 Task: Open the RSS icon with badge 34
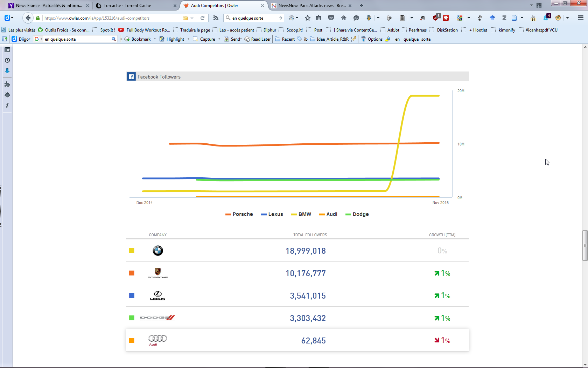[533, 18]
